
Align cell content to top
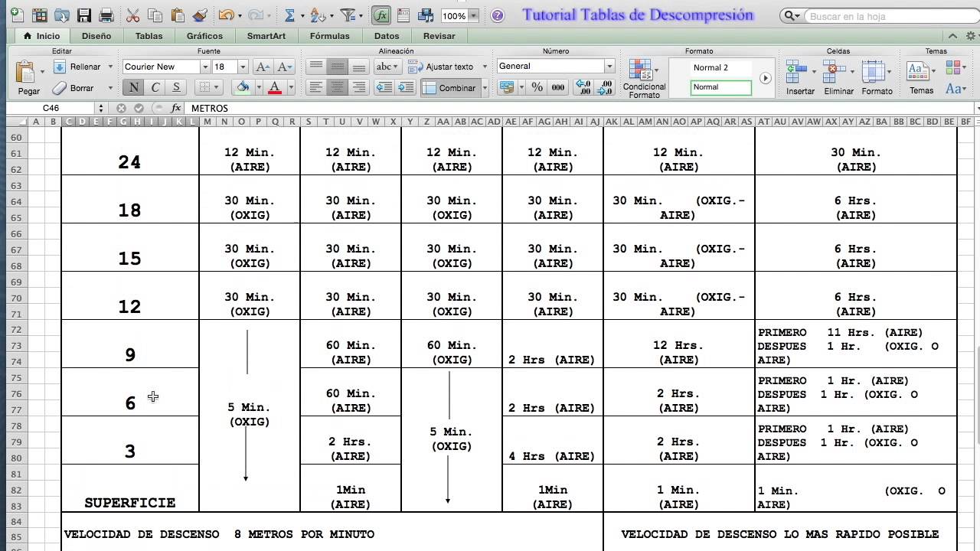[316, 67]
